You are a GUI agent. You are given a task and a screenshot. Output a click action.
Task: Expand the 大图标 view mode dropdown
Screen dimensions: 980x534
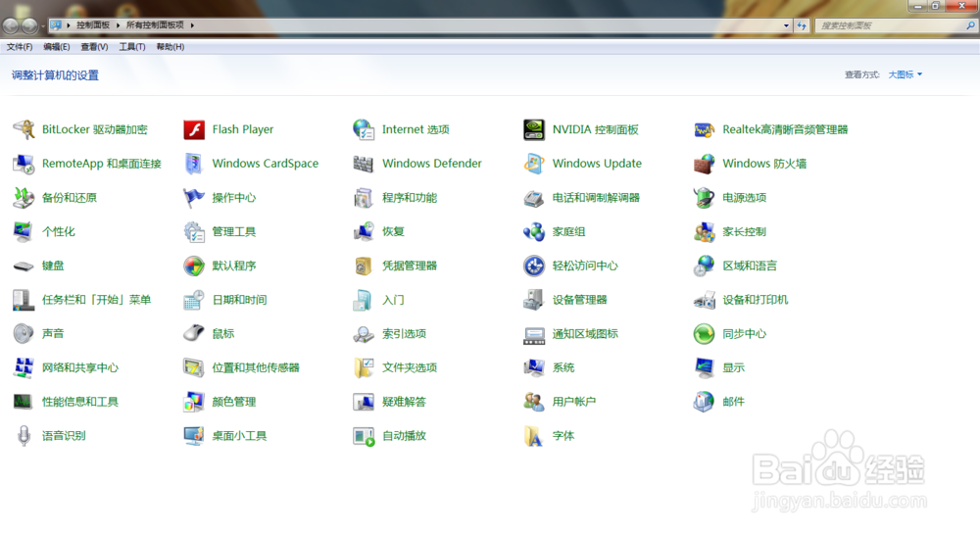click(906, 74)
